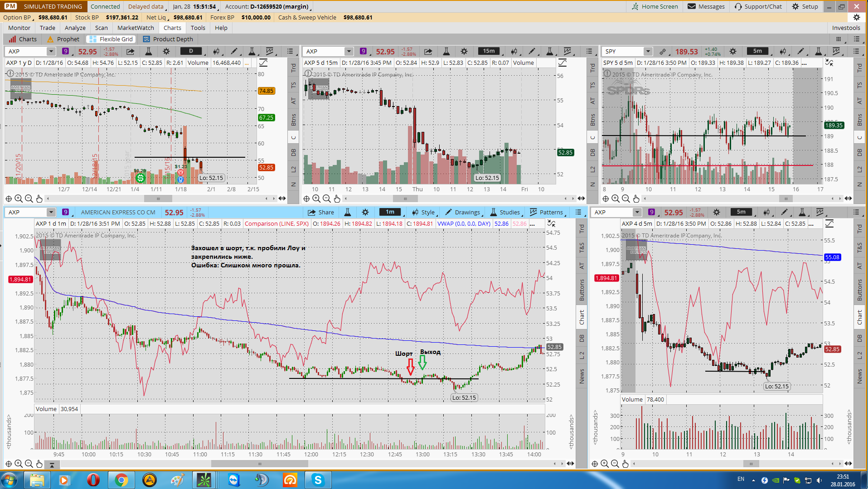Open the Messages envelope
The height and width of the screenshot is (489, 868).
coord(706,6)
